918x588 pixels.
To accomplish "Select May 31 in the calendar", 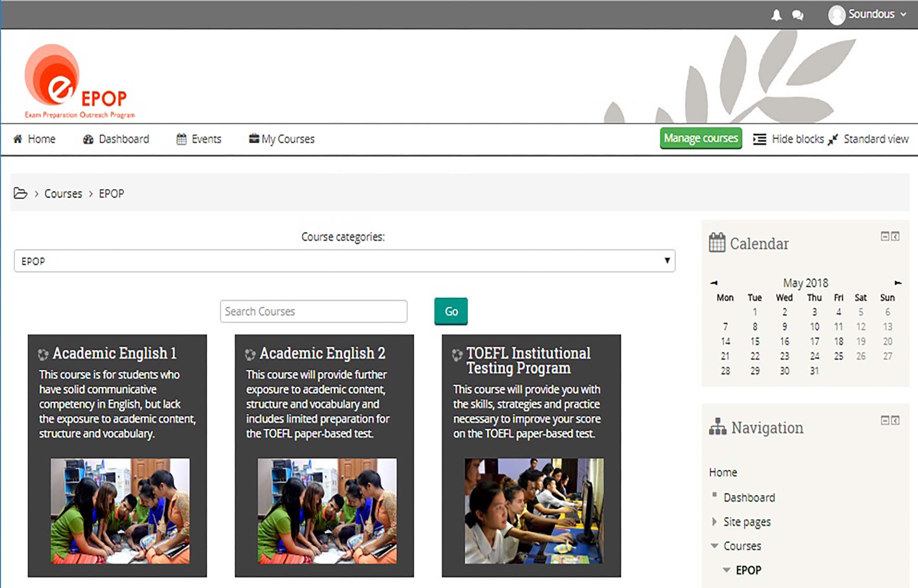I will click(x=814, y=371).
